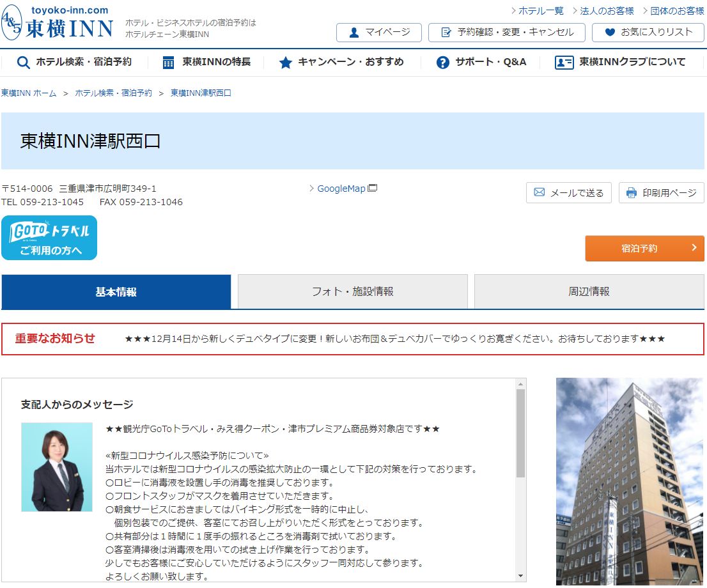The width and height of the screenshot is (707, 588).
Task: Click the TEL 059-213-1045 text
Action: tap(42, 202)
